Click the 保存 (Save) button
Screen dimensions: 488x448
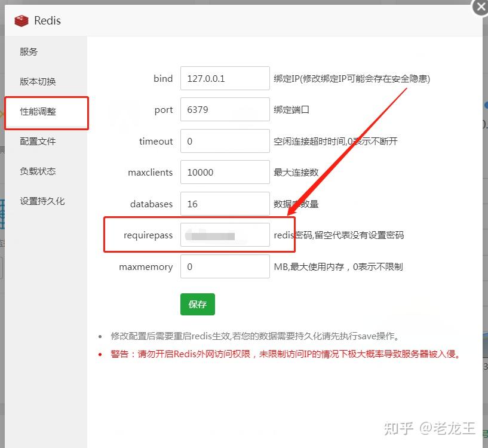coord(197,304)
